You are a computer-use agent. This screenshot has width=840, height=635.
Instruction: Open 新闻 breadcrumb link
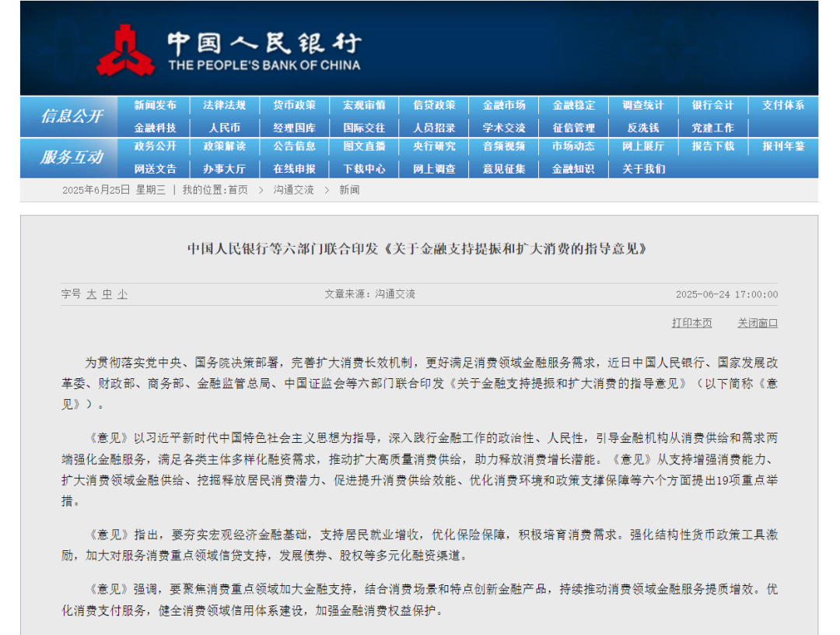click(x=349, y=190)
